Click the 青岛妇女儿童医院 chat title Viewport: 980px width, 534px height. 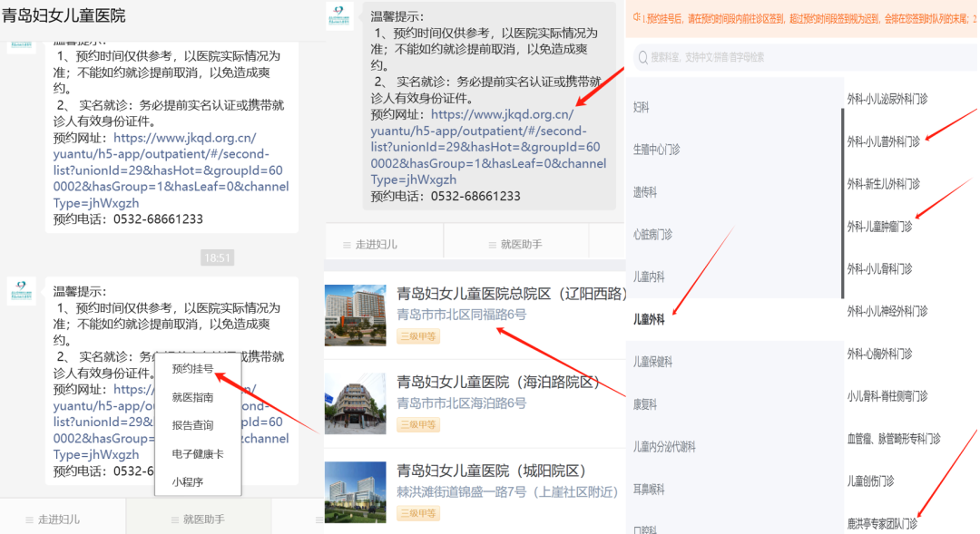64,15
